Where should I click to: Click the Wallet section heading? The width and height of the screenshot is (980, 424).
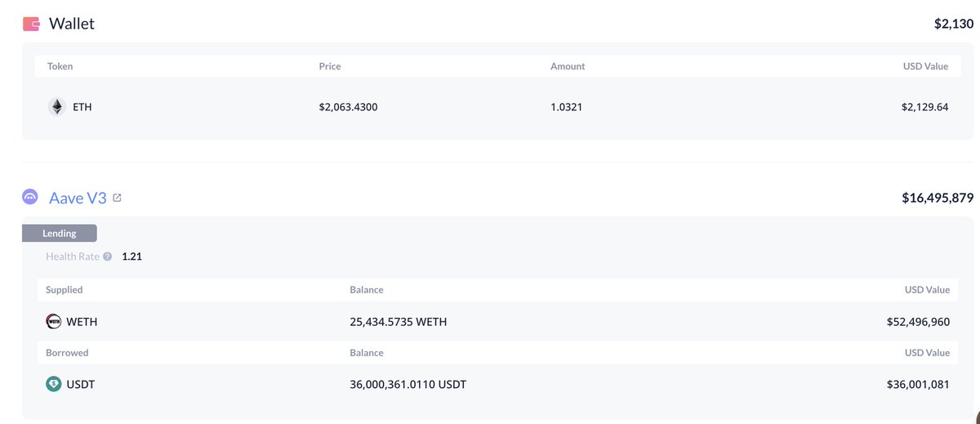[x=72, y=24]
